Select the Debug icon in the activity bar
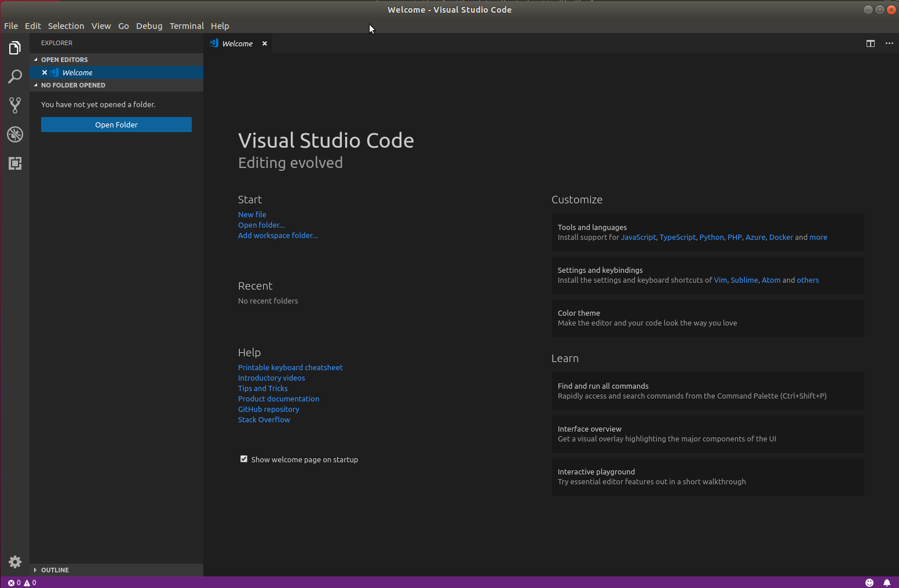The width and height of the screenshot is (899, 588). coord(14,134)
